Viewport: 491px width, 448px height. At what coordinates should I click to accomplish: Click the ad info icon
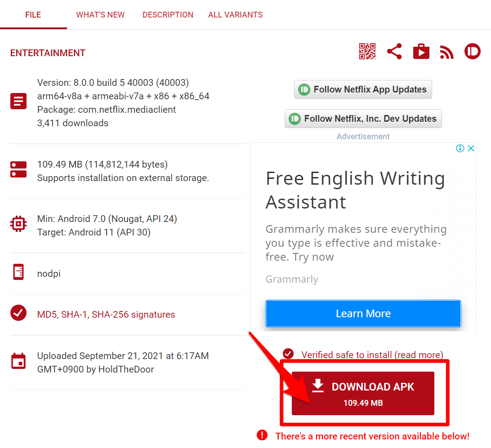pyautogui.click(x=460, y=148)
